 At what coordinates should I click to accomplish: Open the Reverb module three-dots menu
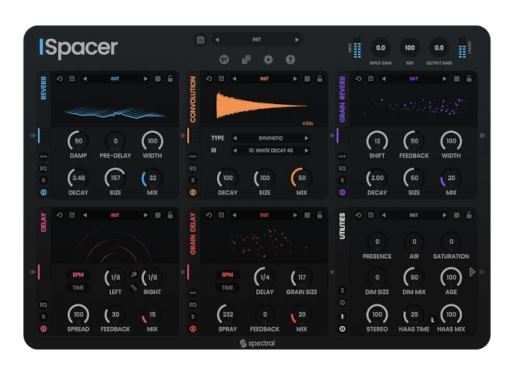click(x=44, y=156)
